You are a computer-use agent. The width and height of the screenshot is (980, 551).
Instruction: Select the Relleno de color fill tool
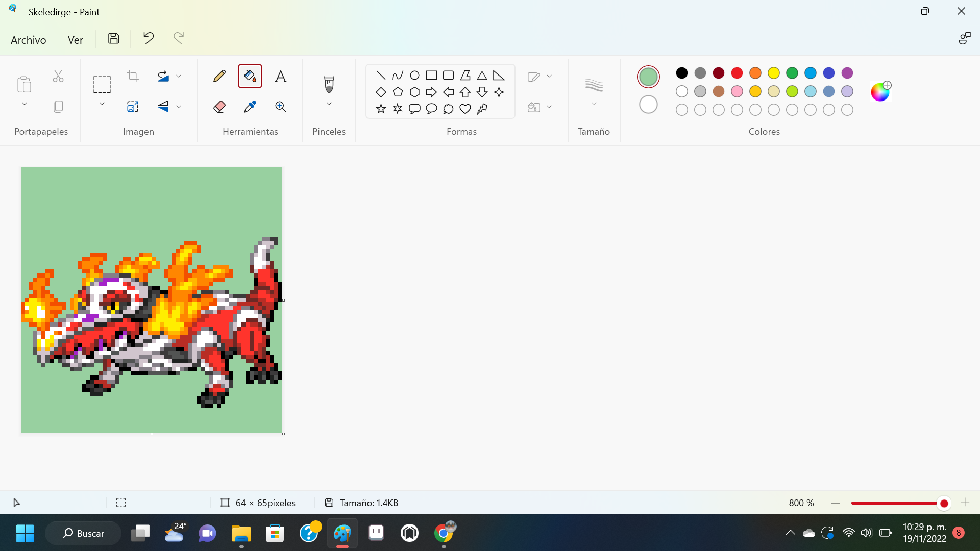250,76
